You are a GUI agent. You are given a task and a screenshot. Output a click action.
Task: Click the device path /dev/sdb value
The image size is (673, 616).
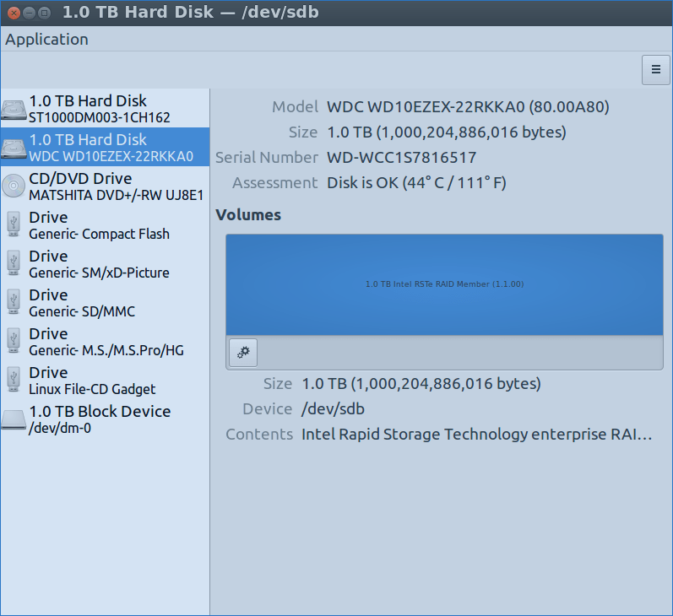[x=333, y=408]
